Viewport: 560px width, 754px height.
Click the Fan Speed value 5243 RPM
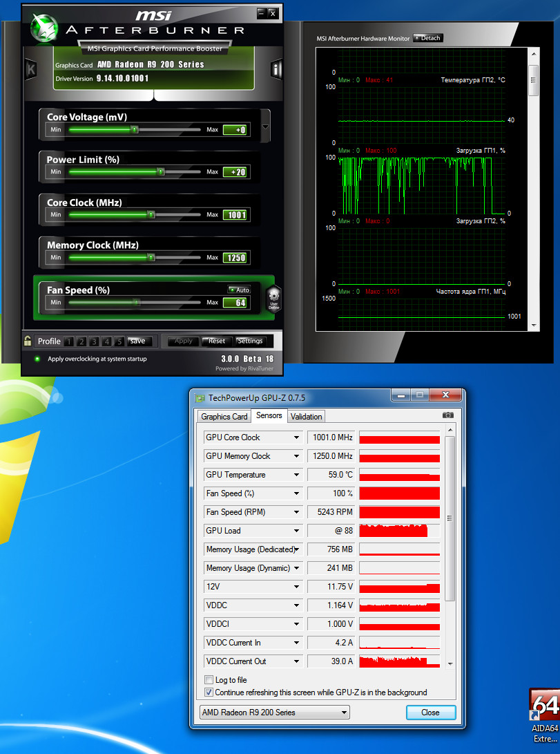coord(331,512)
